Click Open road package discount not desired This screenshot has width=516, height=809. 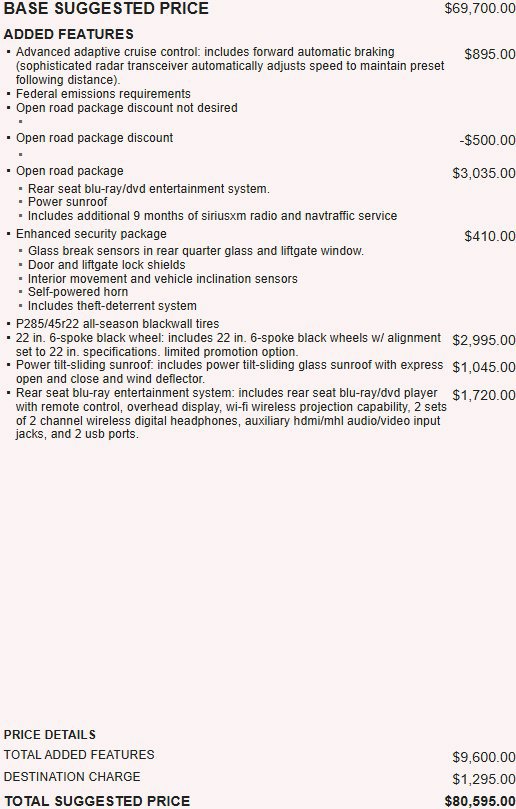tap(127, 107)
